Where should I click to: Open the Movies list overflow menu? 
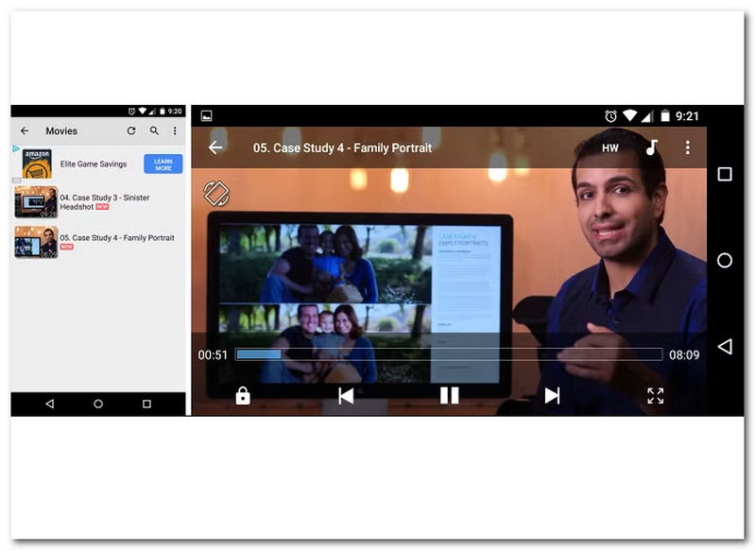tap(175, 131)
